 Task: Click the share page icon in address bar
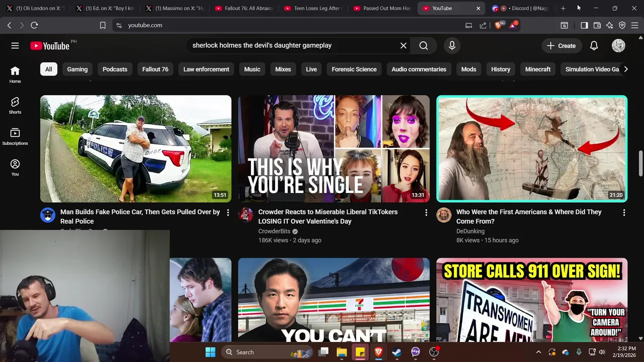pyautogui.click(x=483, y=25)
